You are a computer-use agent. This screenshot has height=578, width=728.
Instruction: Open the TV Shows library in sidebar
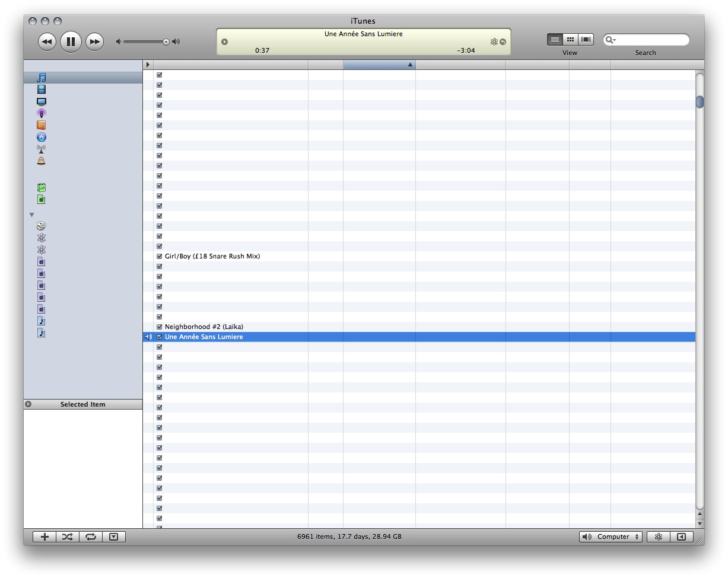click(x=42, y=101)
